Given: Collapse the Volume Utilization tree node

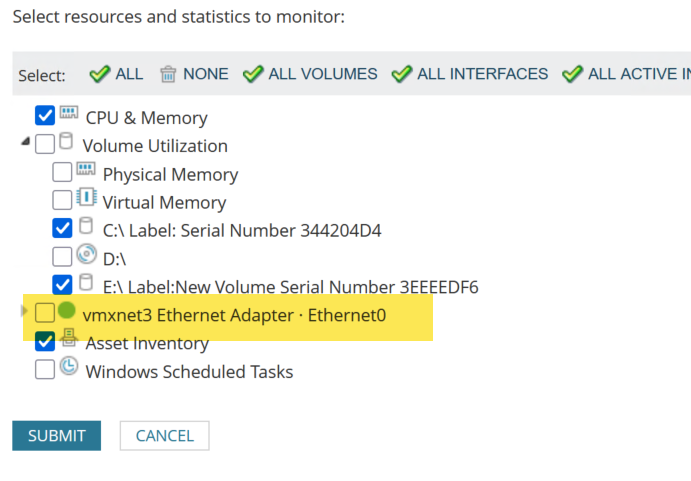Looking at the screenshot, I should click(x=25, y=144).
